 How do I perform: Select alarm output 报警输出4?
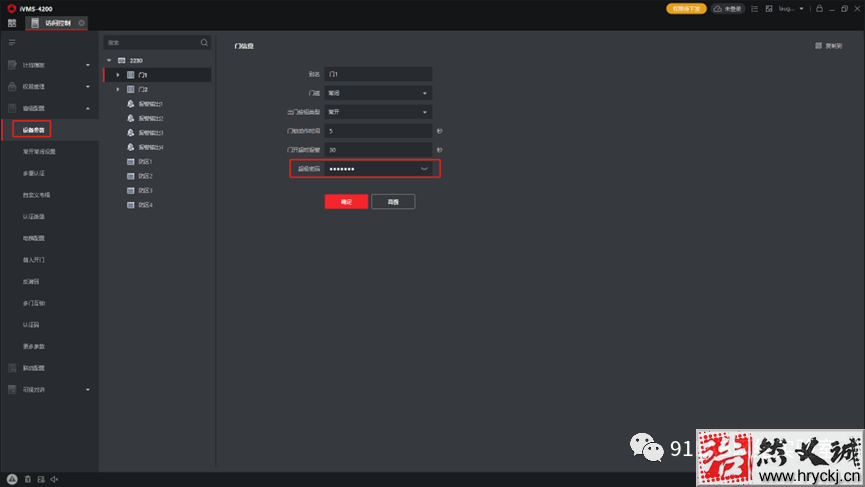pos(151,147)
